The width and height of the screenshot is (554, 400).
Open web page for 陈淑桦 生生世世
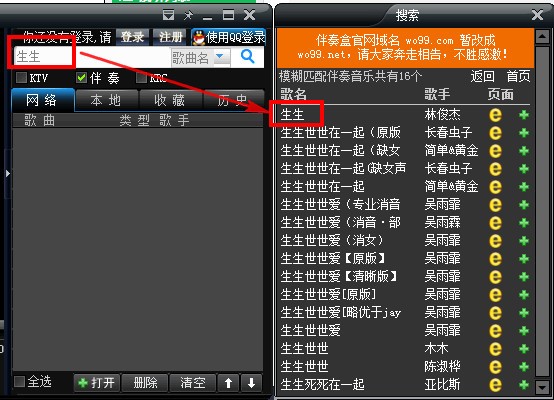point(495,366)
